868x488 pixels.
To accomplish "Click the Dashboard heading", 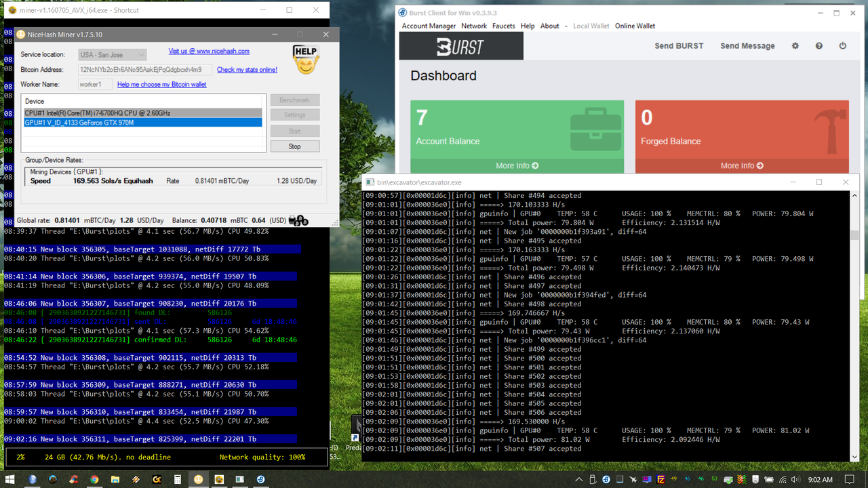I will point(443,76).
